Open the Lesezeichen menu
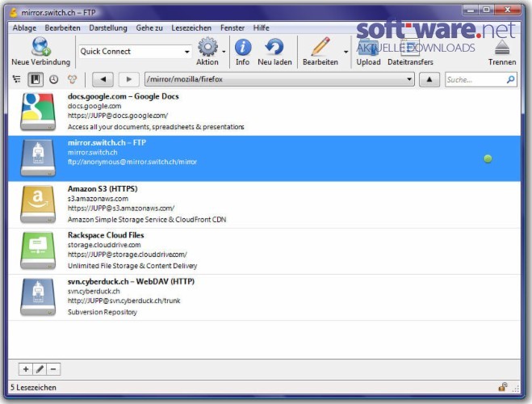 (191, 27)
